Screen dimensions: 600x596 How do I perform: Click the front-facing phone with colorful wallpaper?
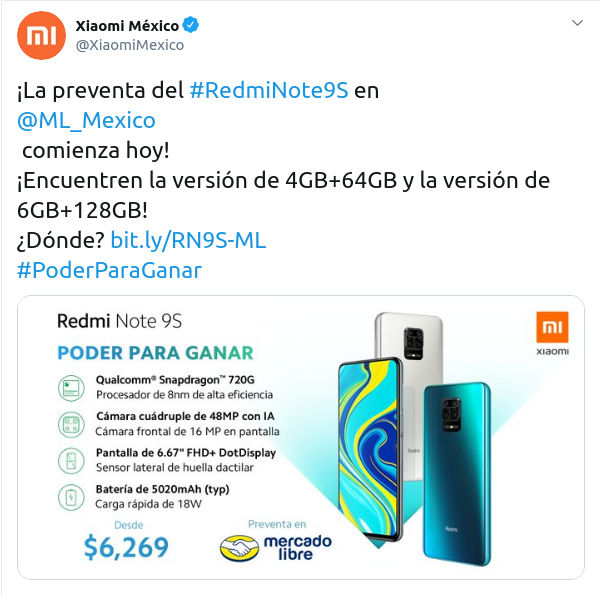(x=370, y=448)
